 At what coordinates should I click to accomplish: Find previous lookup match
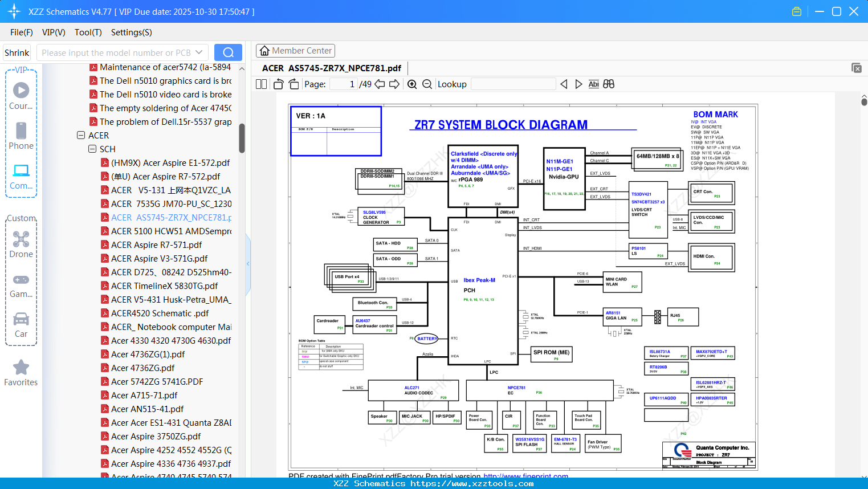[x=564, y=84]
